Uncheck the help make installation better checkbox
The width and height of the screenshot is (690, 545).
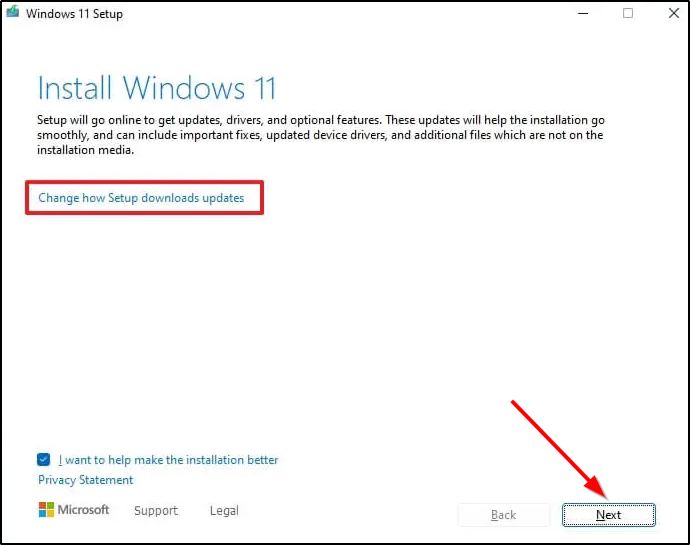(44, 460)
